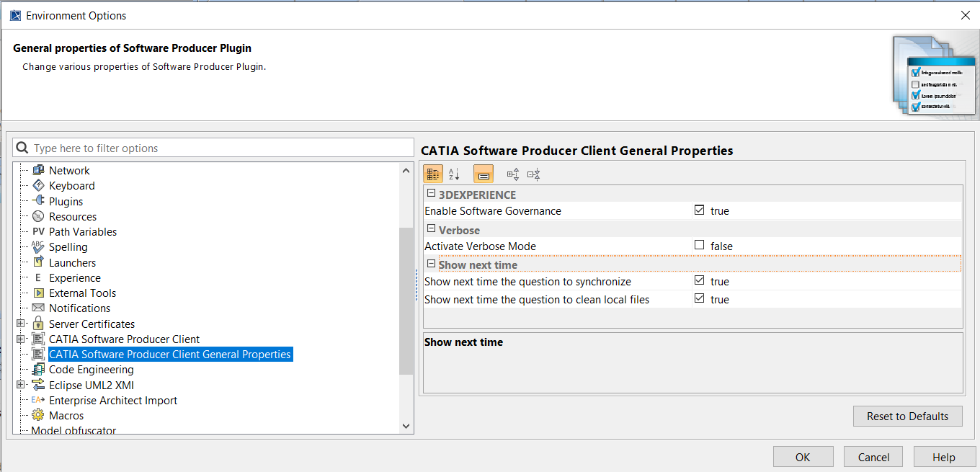Click the Alphabetical sort (A-Z) icon
Viewport: 980px width, 472px height.
point(454,174)
